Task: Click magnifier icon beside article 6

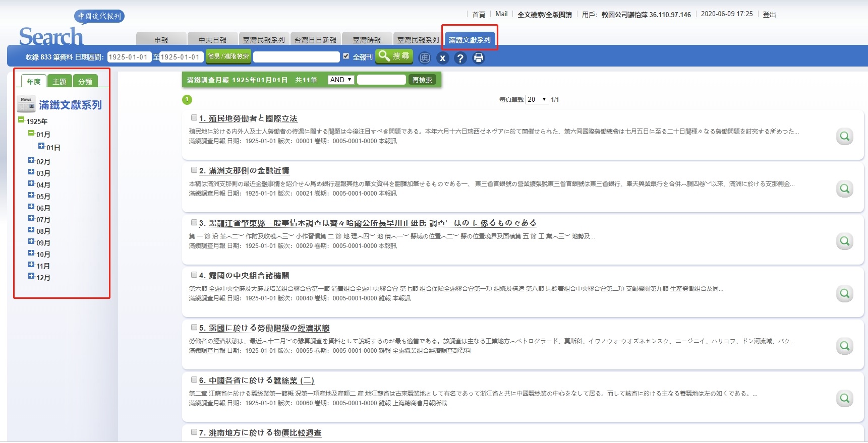Action: click(x=844, y=399)
